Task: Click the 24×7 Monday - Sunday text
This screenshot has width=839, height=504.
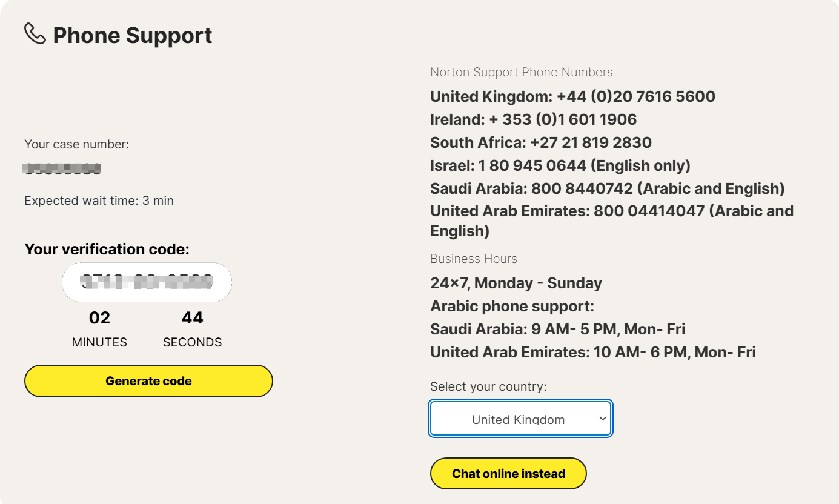Action: tap(516, 283)
